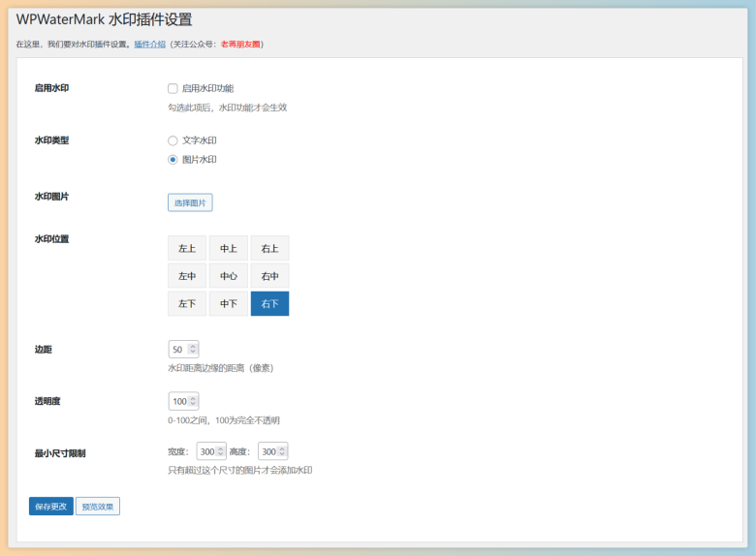Choose the highlighted 右下 position button
756x556 pixels.
[x=270, y=303]
